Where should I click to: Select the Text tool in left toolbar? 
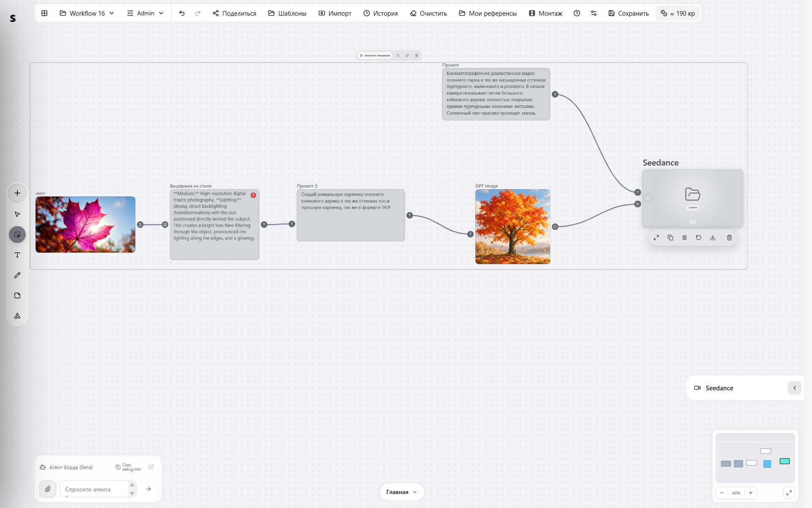(x=17, y=255)
